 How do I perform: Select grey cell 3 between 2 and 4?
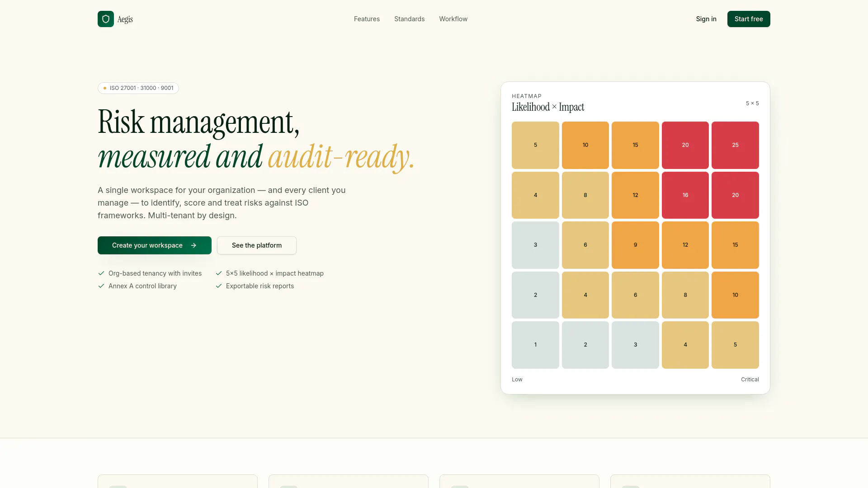635,345
